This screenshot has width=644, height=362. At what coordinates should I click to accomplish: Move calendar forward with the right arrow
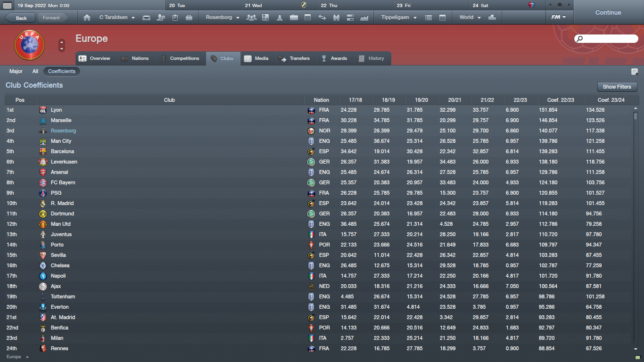(x=570, y=5)
